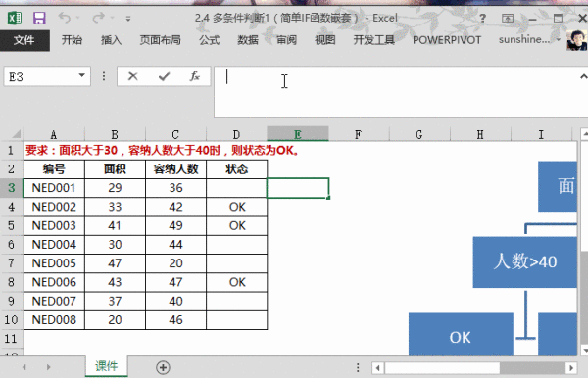The height and width of the screenshot is (378, 588).
Task: Click cell containing NED001
Action: pyautogui.click(x=54, y=188)
